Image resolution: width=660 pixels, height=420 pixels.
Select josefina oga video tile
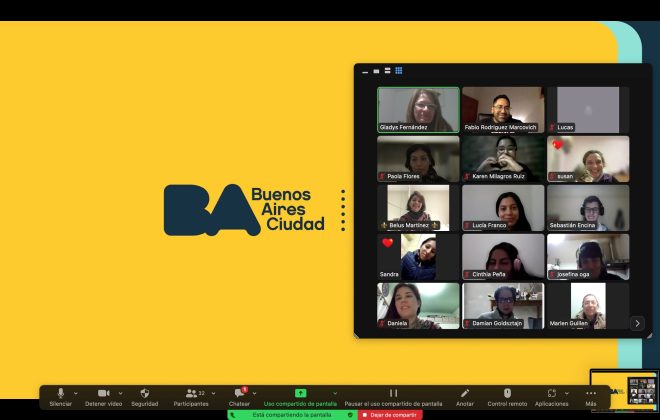[x=588, y=257]
